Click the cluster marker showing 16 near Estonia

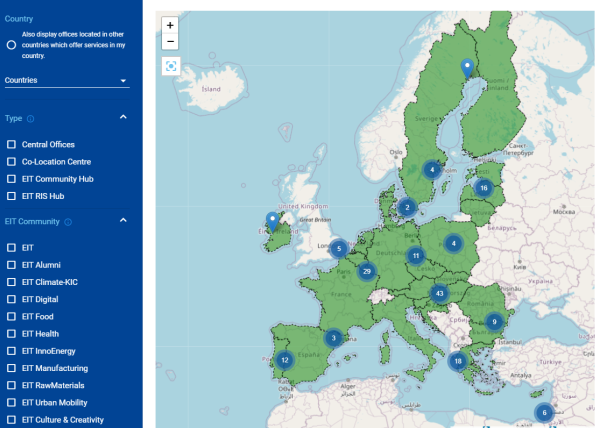click(x=484, y=187)
